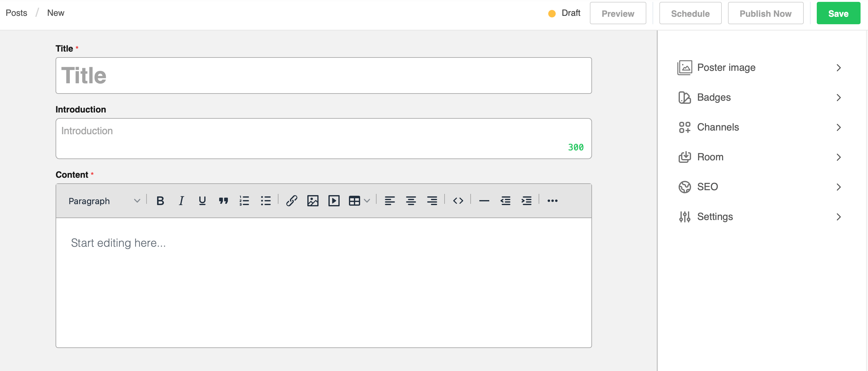
Task: Center align the text
Action: point(411,201)
